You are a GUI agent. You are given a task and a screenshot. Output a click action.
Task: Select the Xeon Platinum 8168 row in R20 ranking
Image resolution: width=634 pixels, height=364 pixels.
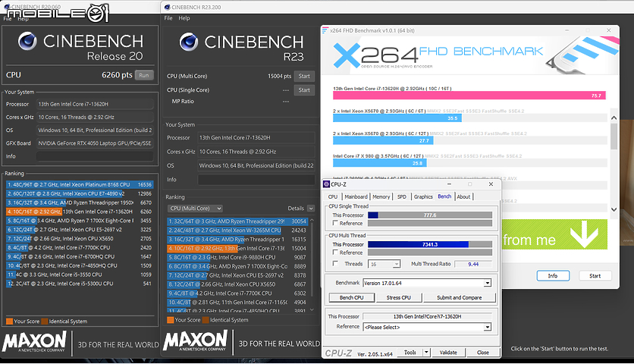(x=80, y=184)
